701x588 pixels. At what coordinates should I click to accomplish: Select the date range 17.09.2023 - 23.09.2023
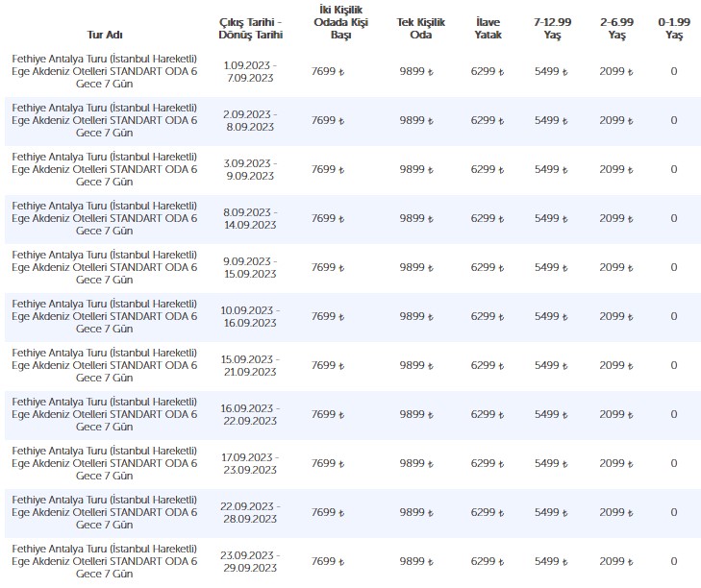click(249, 464)
